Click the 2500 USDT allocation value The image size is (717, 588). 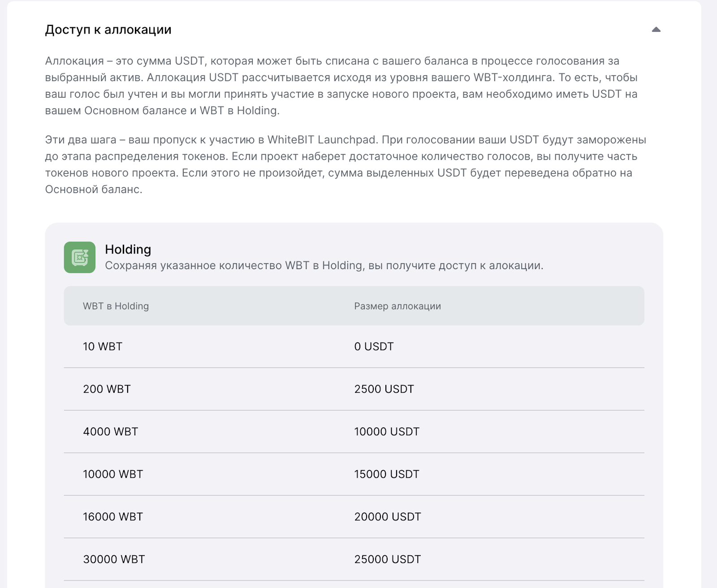[x=384, y=389]
